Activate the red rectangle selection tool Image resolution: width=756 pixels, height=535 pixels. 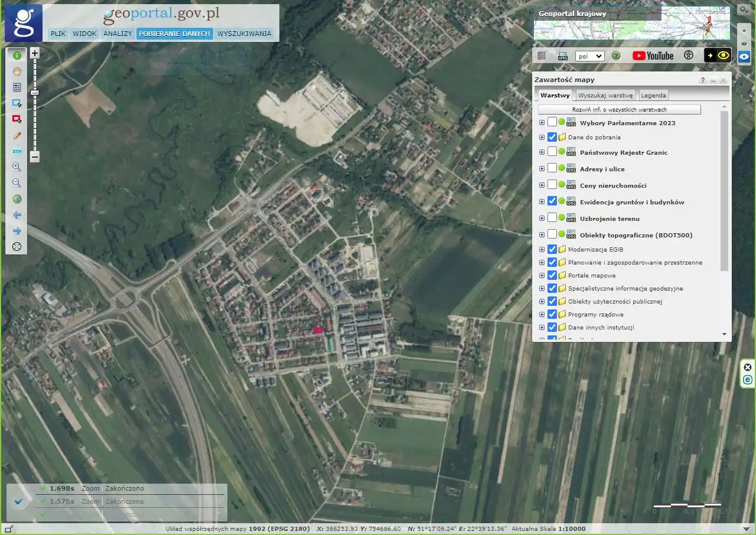click(17, 119)
